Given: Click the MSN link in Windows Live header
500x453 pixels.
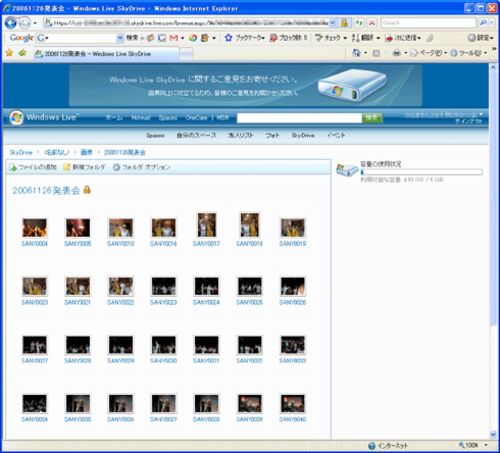Looking at the screenshot, I should click(x=222, y=117).
